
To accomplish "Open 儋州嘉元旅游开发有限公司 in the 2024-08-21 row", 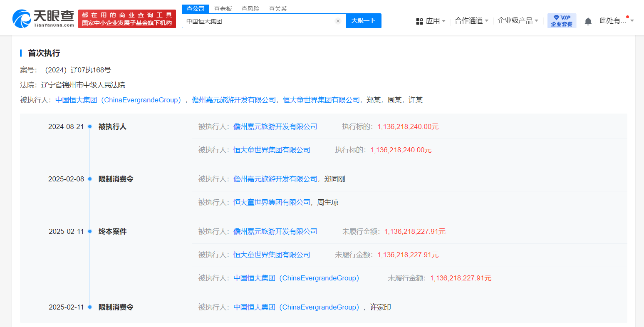I will 275,126.
